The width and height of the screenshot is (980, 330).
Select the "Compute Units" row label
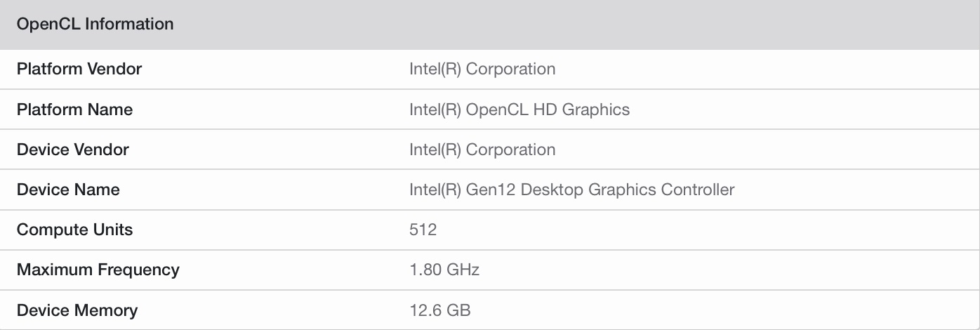click(74, 230)
